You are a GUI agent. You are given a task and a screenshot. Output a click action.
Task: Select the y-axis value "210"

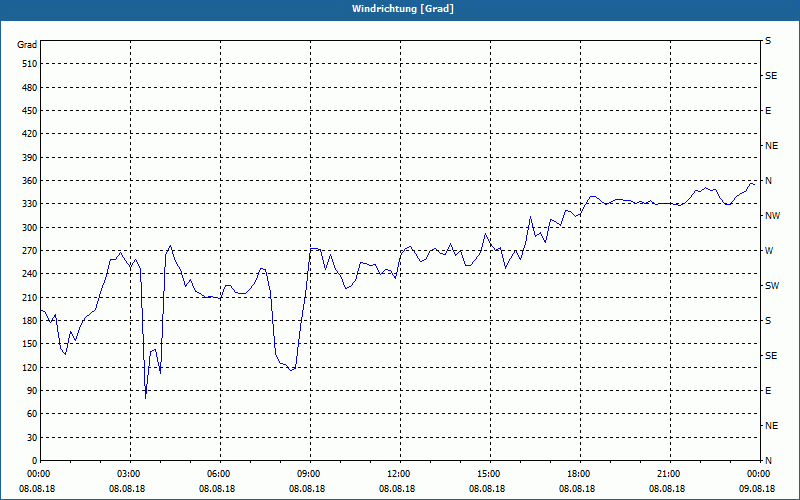point(30,297)
